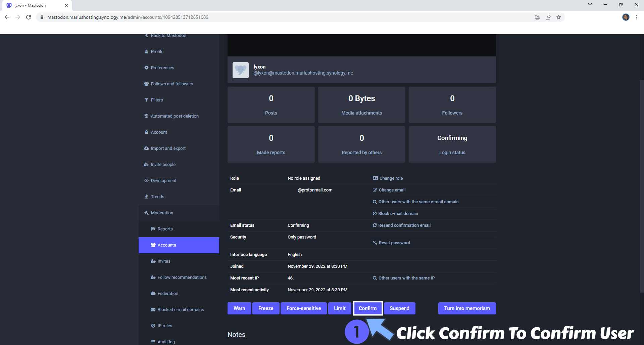Screen dimensions: 644x345
Task: Click the Force-sensitive button
Action: pyautogui.click(x=304, y=308)
